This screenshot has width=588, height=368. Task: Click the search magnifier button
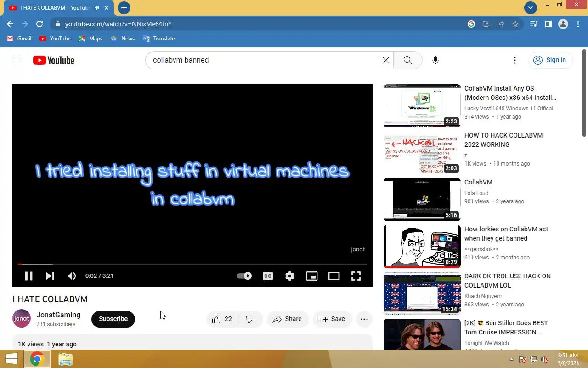[x=407, y=60]
